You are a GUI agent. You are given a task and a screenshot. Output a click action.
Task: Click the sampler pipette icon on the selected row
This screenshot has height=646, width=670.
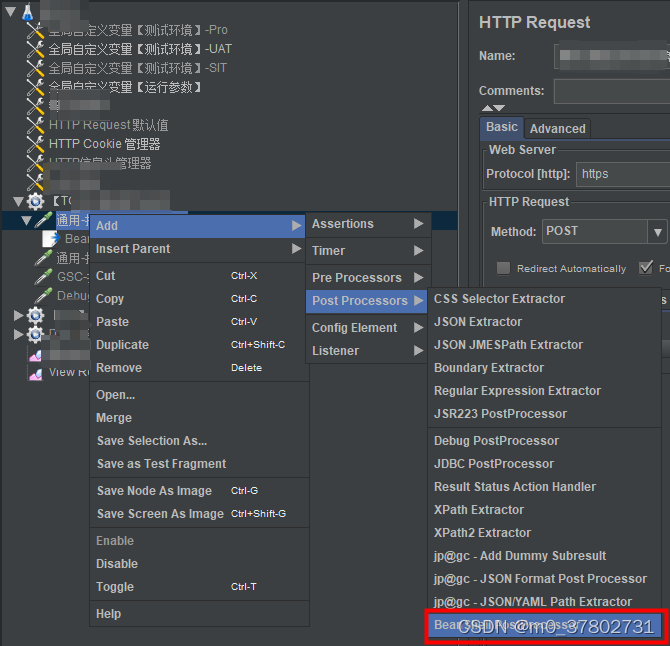43,220
